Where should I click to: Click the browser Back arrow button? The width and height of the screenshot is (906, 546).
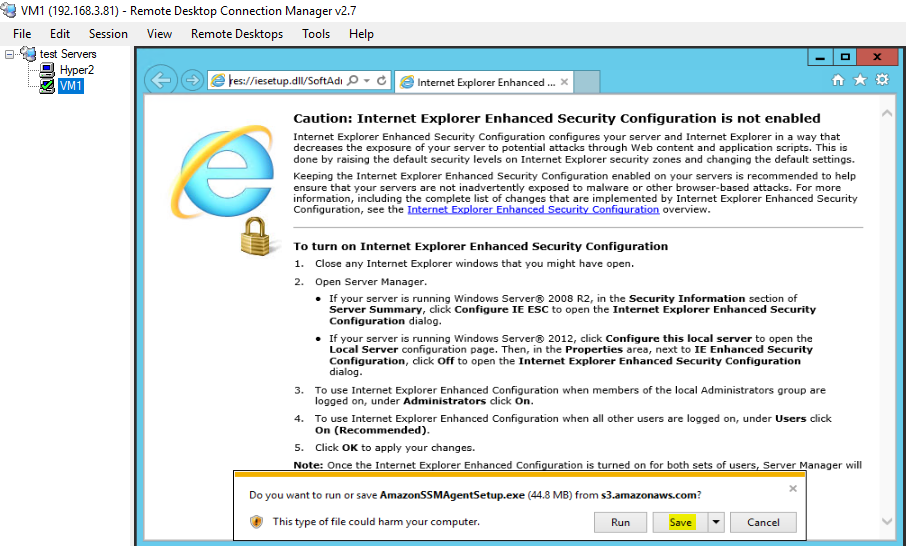tap(161, 80)
